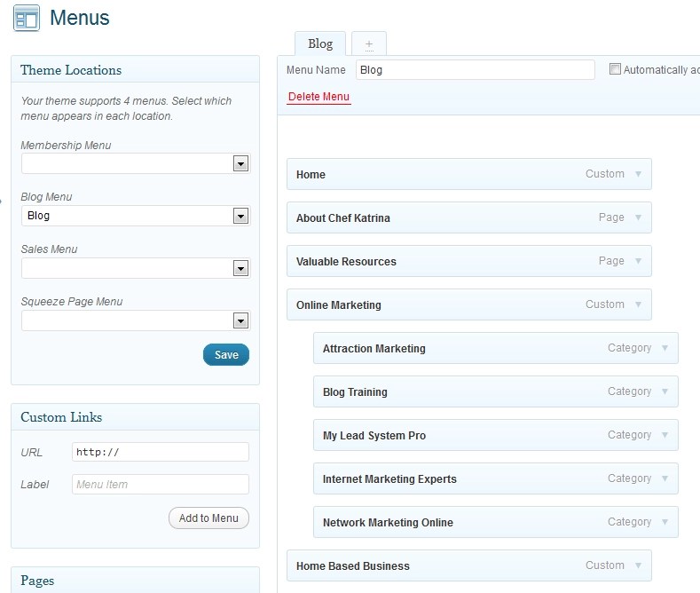Image resolution: width=700 pixels, height=593 pixels.
Task: Open the Blog Menu dropdown
Action: coord(135,216)
